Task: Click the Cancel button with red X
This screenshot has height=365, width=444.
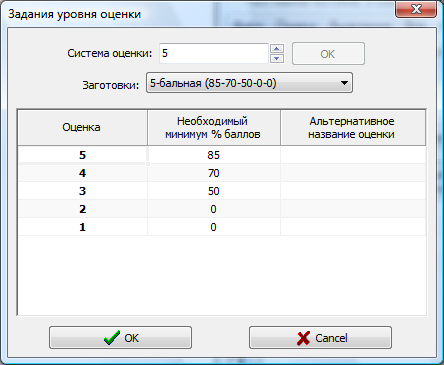Action: [x=320, y=338]
